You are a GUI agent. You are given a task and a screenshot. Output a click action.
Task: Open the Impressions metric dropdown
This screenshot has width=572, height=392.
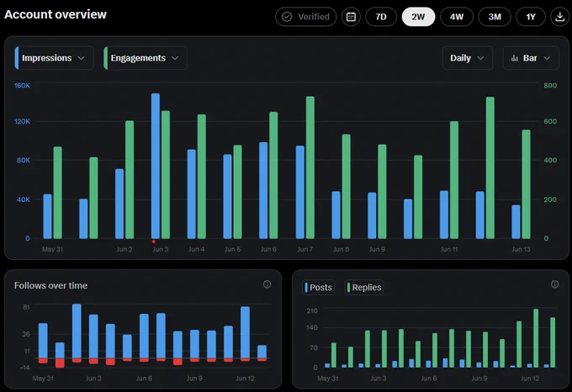[54, 58]
